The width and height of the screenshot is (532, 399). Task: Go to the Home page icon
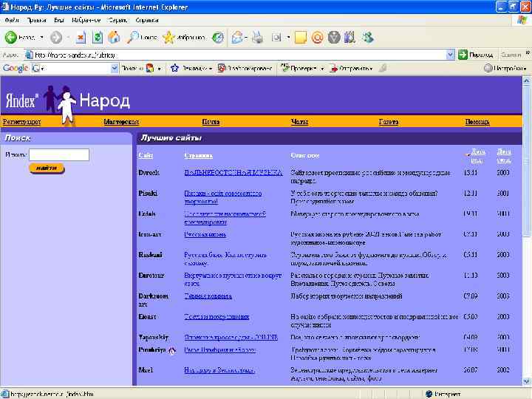114,38
